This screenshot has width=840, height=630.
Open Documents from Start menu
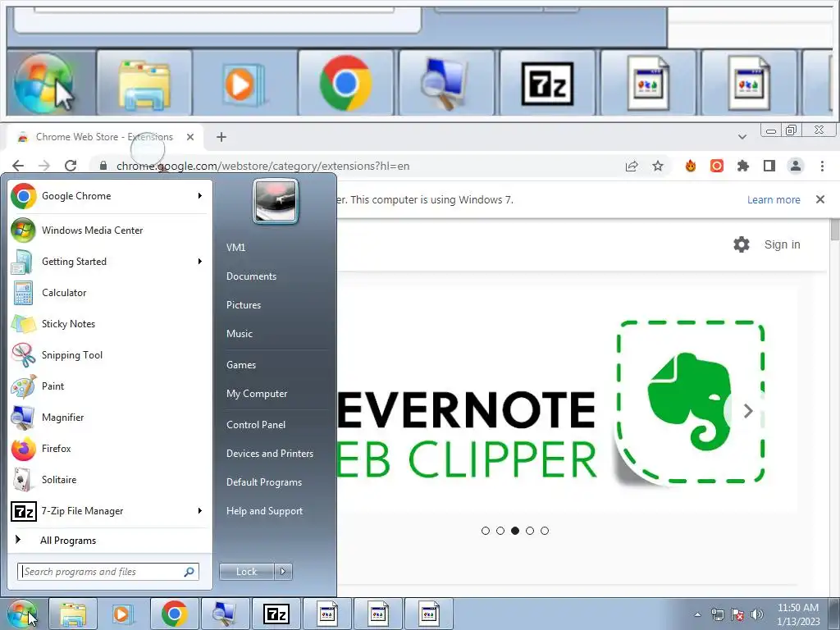tap(251, 276)
